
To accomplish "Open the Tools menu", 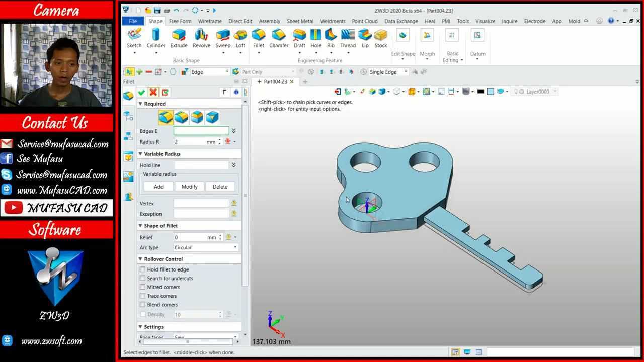I will tap(462, 21).
